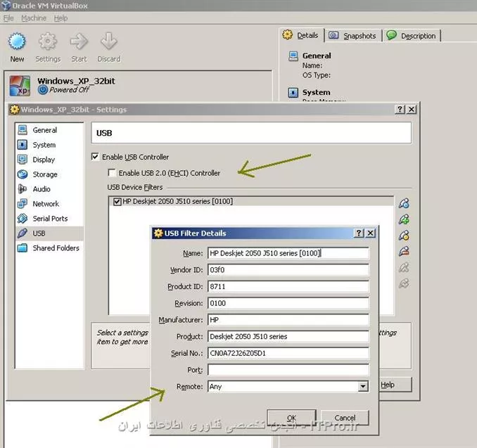Click the add empty USB filter icon
This screenshot has height=448, width=477.
click(x=404, y=203)
